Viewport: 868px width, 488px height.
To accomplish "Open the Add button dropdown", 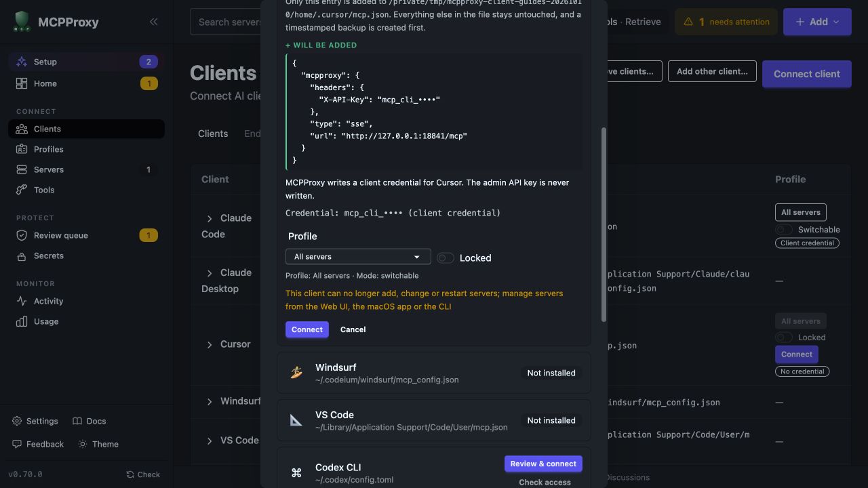I will click(x=817, y=22).
